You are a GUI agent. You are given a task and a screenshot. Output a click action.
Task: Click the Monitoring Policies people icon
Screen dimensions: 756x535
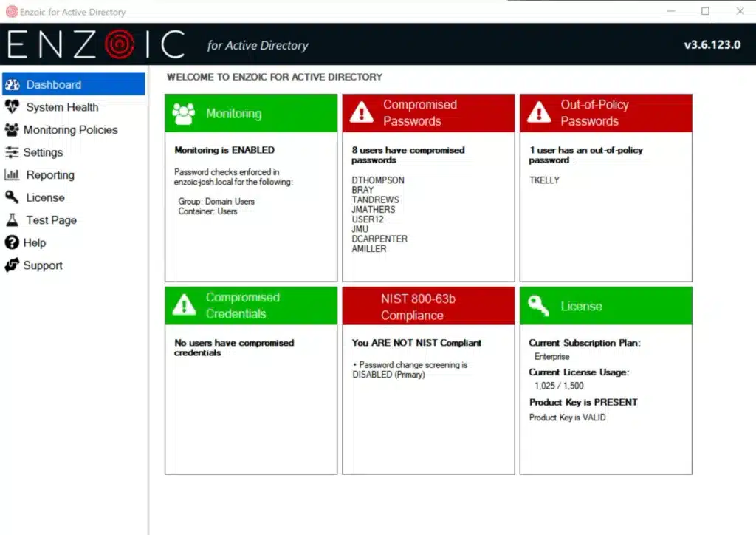(13, 130)
